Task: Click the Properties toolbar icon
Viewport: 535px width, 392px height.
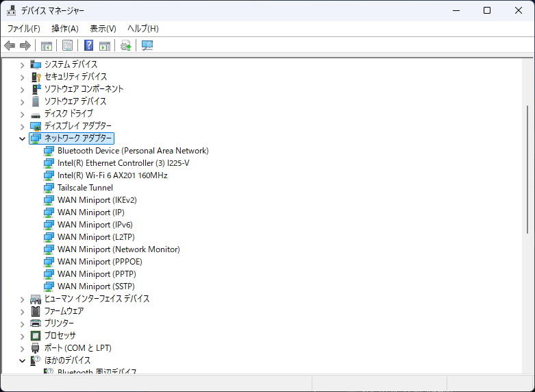Action: 67,46
